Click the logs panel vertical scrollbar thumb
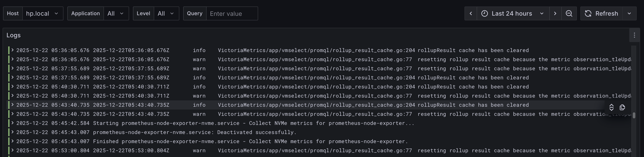Image resolution: width=644 pixels, height=157 pixels. [634, 115]
